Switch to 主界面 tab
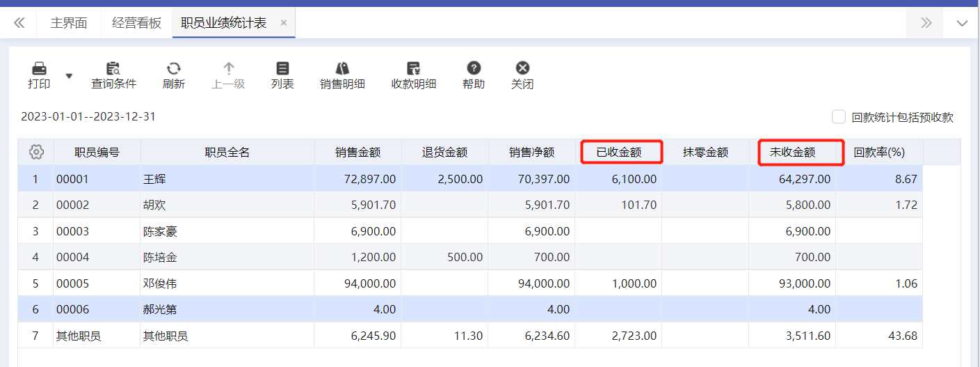This screenshot has width=980, height=367. click(69, 23)
